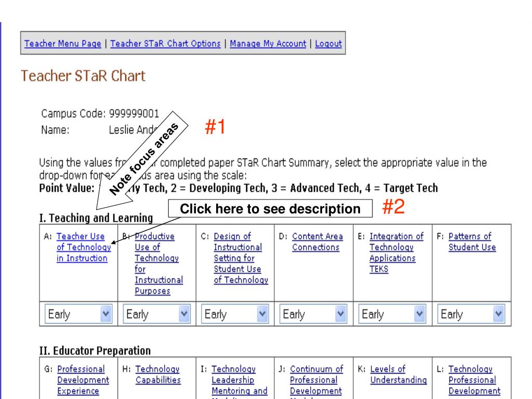Open Technology Capabilities description
The width and height of the screenshot is (532, 399).
coord(158,374)
